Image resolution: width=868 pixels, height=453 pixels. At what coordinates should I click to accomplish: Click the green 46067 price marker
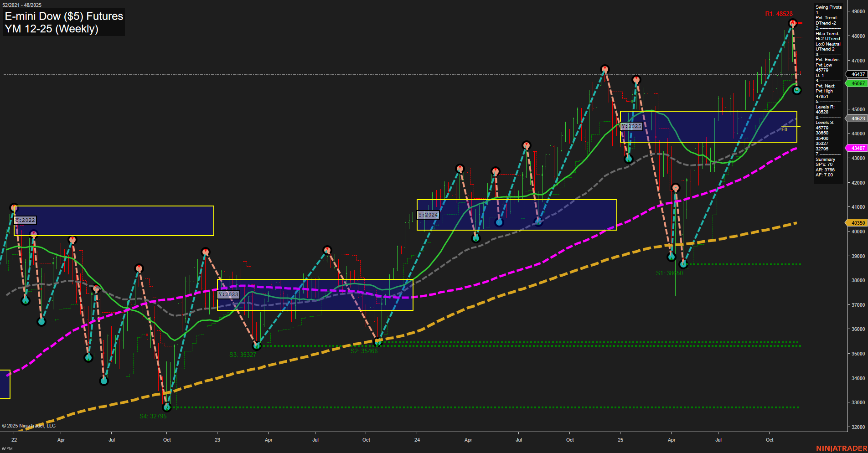tap(856, 83)
